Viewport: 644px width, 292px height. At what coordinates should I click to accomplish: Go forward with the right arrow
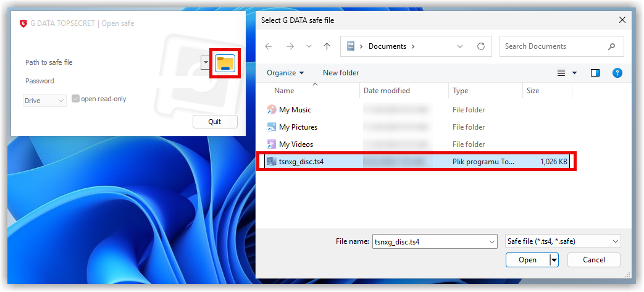(290, 46)
